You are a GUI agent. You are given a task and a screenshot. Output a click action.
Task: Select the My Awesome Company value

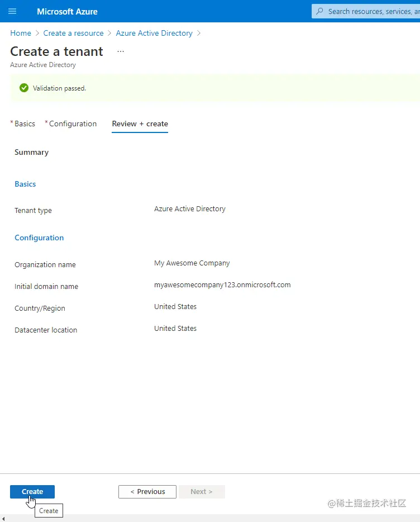pos(192,263)
